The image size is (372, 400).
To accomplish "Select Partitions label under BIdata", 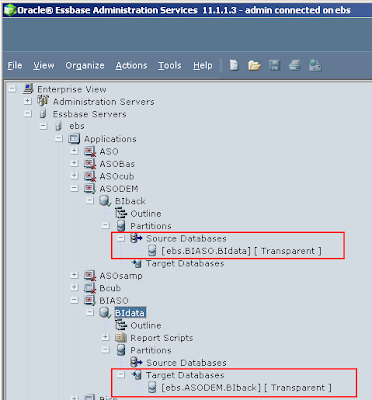I will (x=151, y=350).
